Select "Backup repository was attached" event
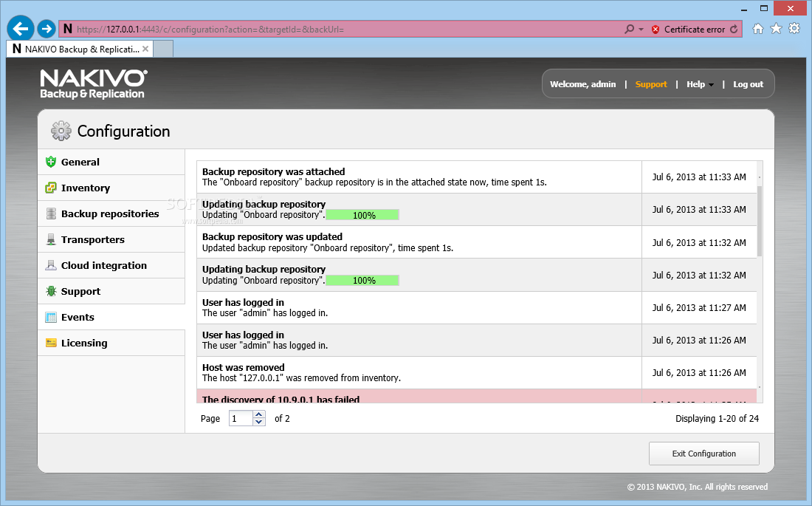 (476, 177)
